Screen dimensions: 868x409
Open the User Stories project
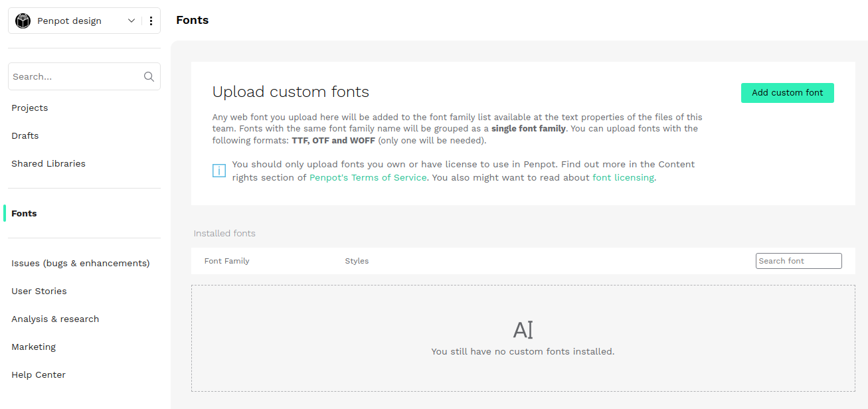coord(39,291)
